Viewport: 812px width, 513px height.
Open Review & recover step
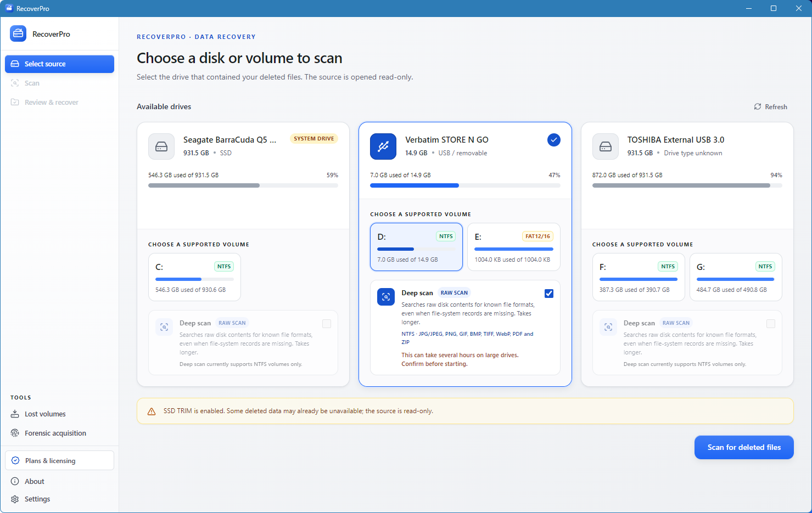59,102
